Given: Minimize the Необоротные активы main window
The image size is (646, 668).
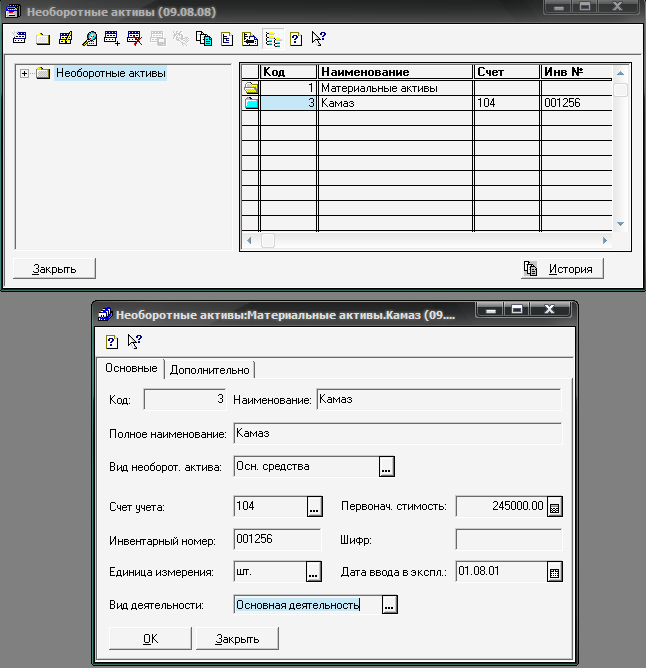Looking at the screenshot, I should [x=559, y=6].
